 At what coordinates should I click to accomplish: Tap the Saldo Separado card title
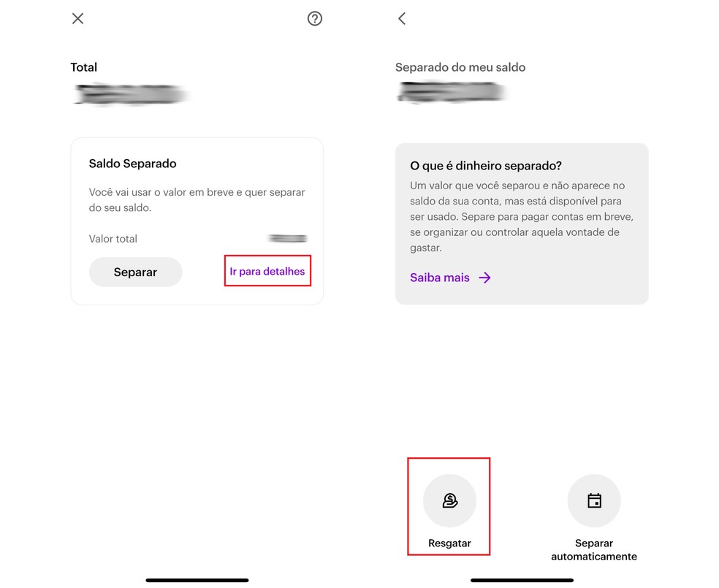[133, 164]
